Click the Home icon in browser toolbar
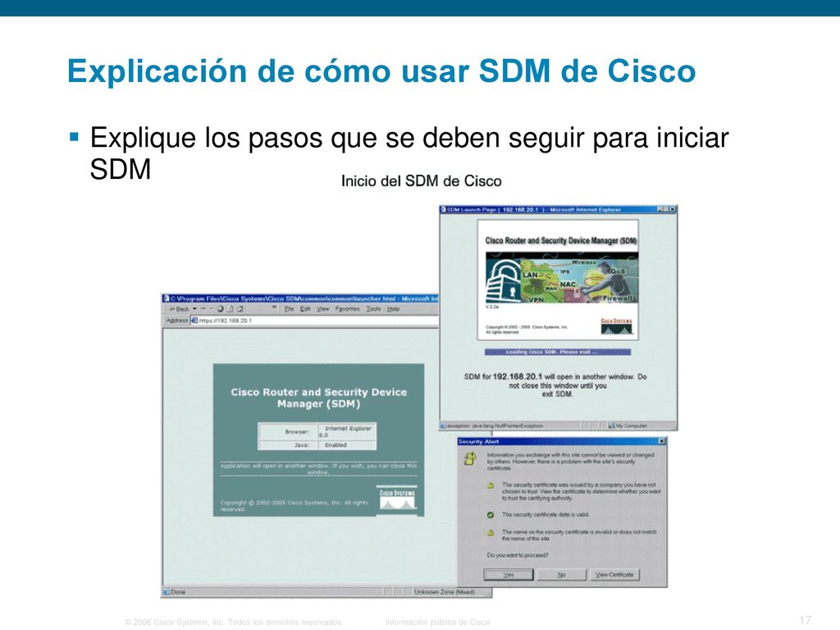The height and width of the screenshot is (630, 840). click(x=240, y=309)
